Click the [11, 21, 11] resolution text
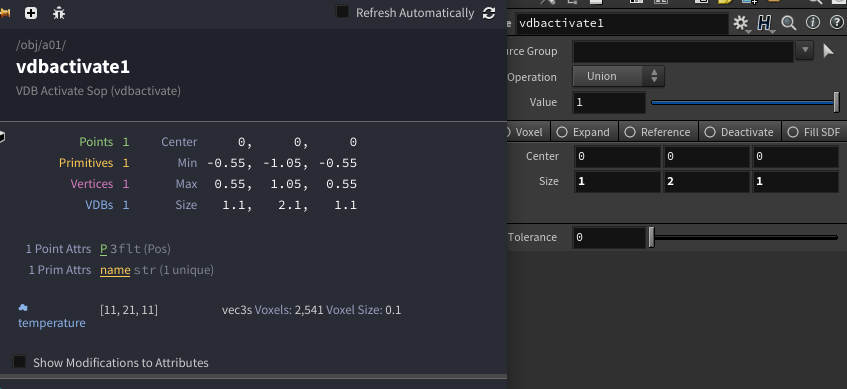 [x=129, y=310]
